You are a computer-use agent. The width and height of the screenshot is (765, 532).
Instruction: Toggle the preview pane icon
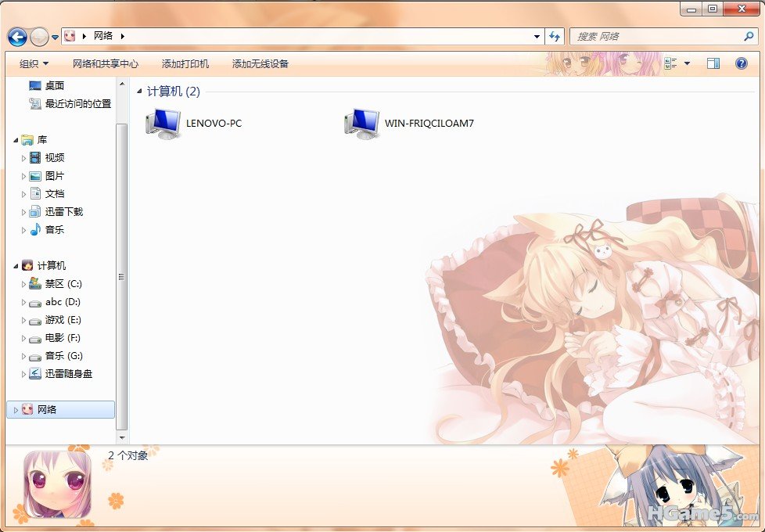(713, 63)
